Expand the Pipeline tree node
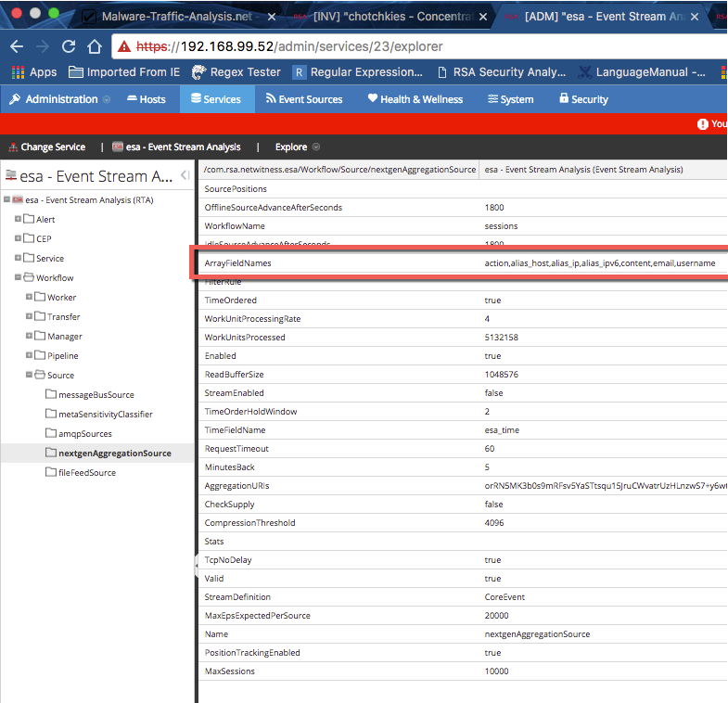Viewport: 728px width, 703px height. click(x=30, y=356)
